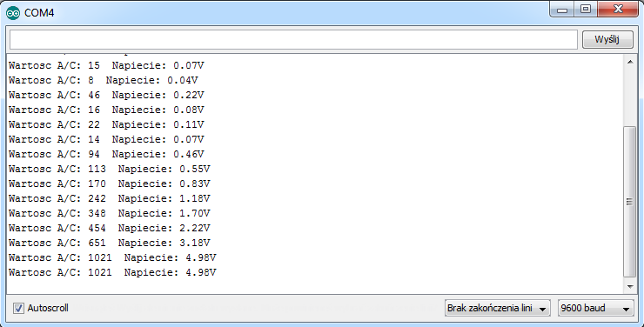
Task: Click the line 'Wartosc A/C: 46'
Action: (106, 95)
